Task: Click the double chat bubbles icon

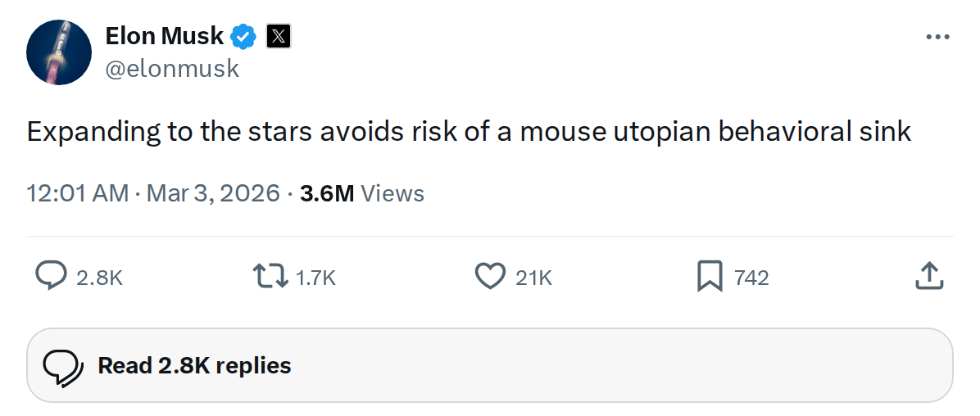Action: 63,365
